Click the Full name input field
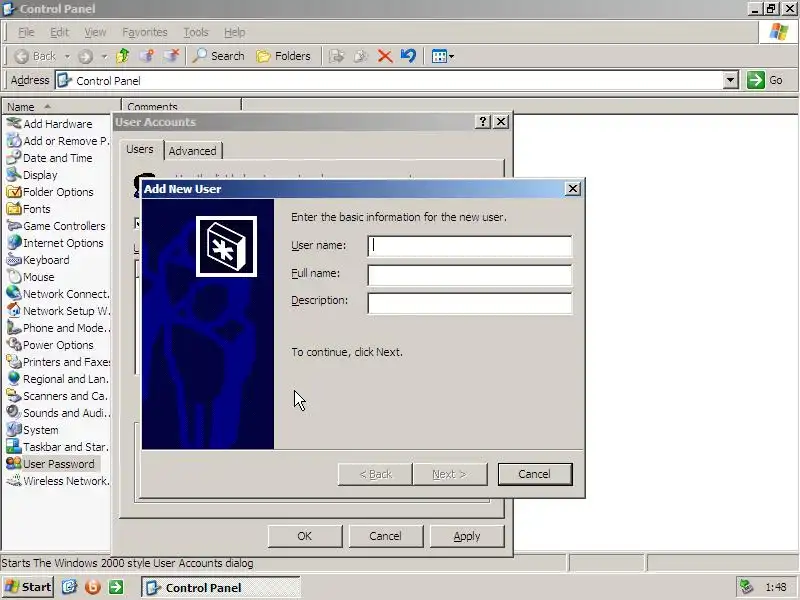This screenshot has width=800, height=600. (469, 274)
